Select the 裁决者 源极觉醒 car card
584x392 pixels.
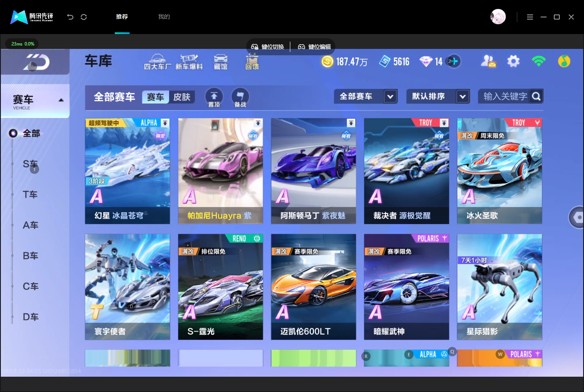click(x=407, y=171)
